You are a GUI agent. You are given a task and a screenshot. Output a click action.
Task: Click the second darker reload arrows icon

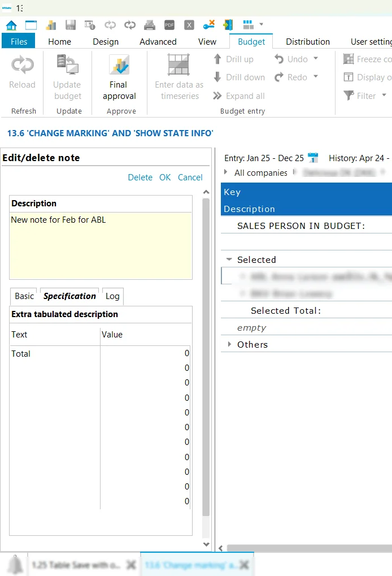129,25
